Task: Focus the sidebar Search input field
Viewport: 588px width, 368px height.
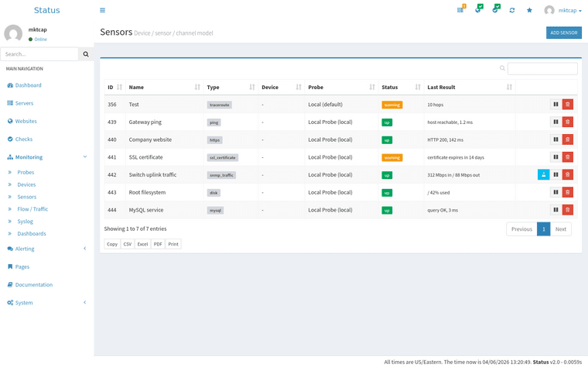Action: coord(39,54)
